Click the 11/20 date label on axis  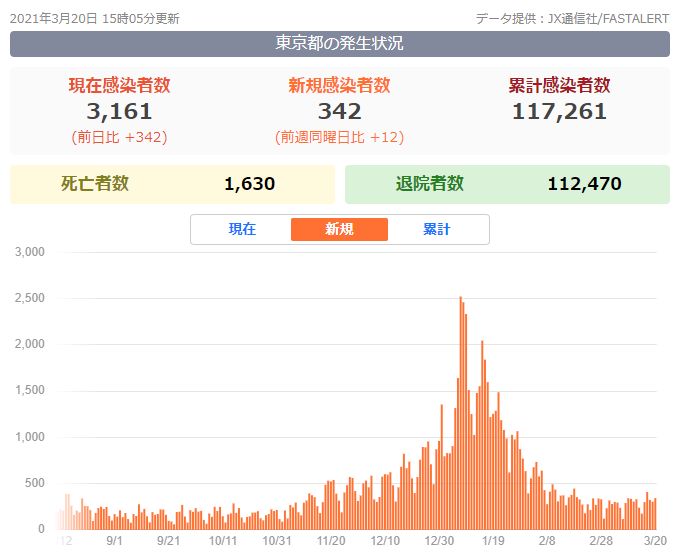tap(331, 541)
